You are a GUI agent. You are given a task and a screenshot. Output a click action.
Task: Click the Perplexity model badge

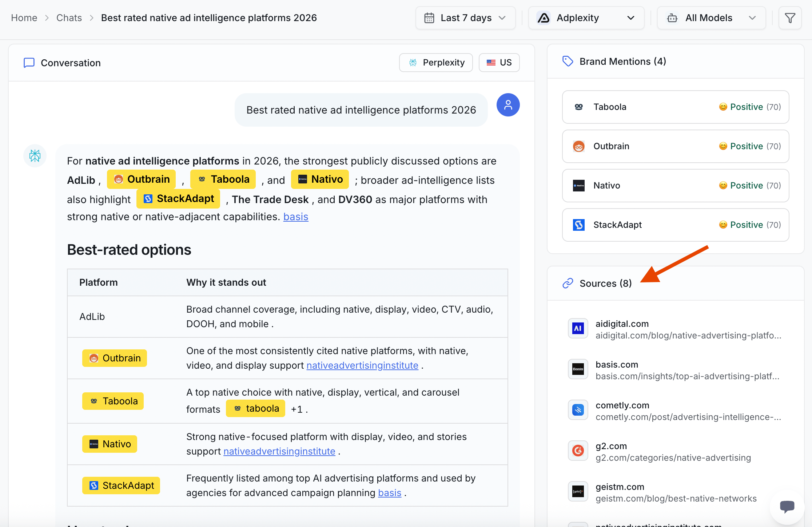click(436, 63)
